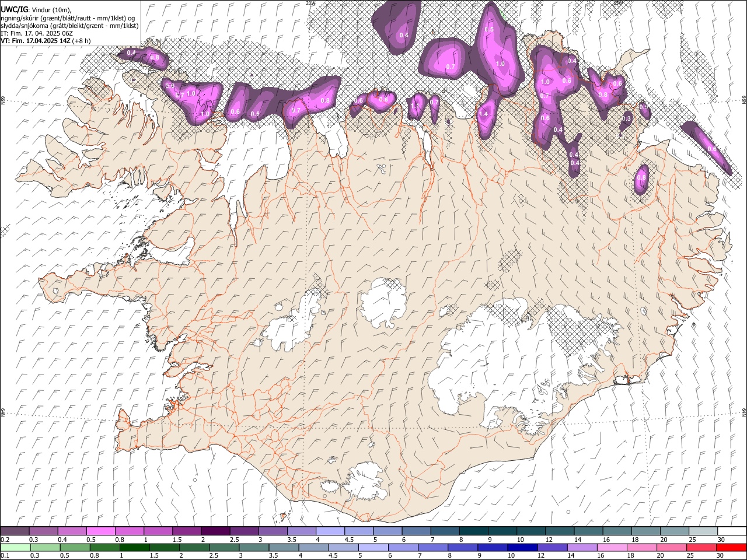Pick the pure red lower swatch labeled 30
Viewport: 747px width, 560px height.
click(732, 547)
